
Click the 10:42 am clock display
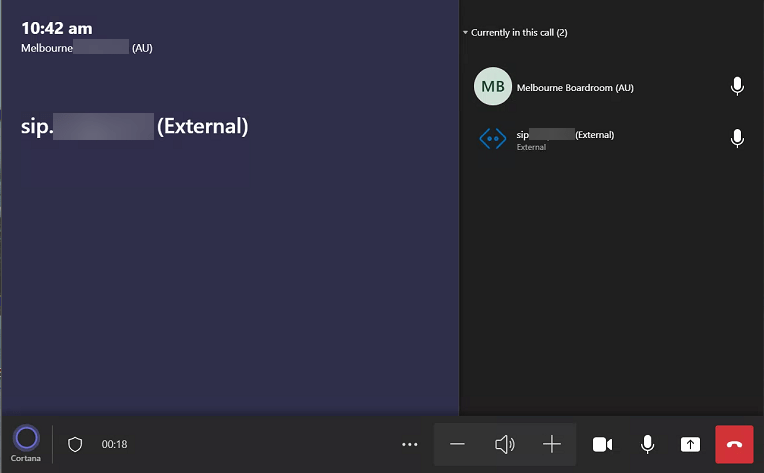click(57, 28)
